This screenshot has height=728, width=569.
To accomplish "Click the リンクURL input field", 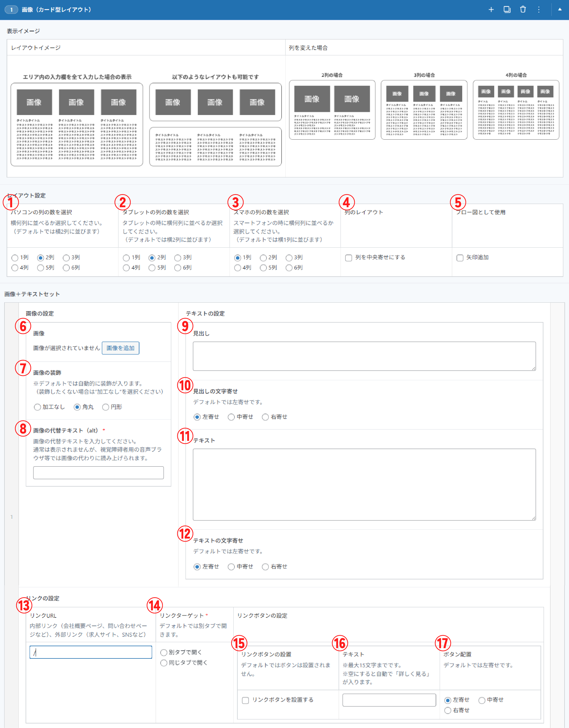I will coord(91,652).
